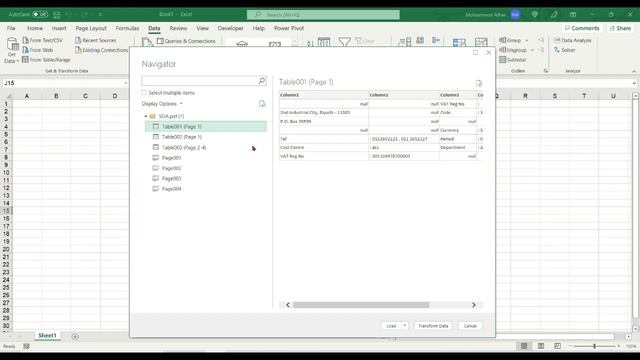Click Share button
This screenshot has width=640, height=360.
pos(620,28)
